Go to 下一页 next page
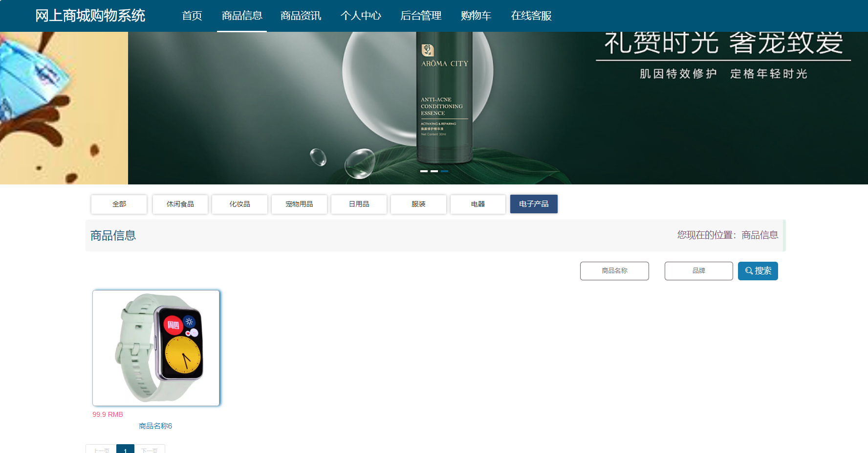The image size is (868, 453). coord(150,449)
